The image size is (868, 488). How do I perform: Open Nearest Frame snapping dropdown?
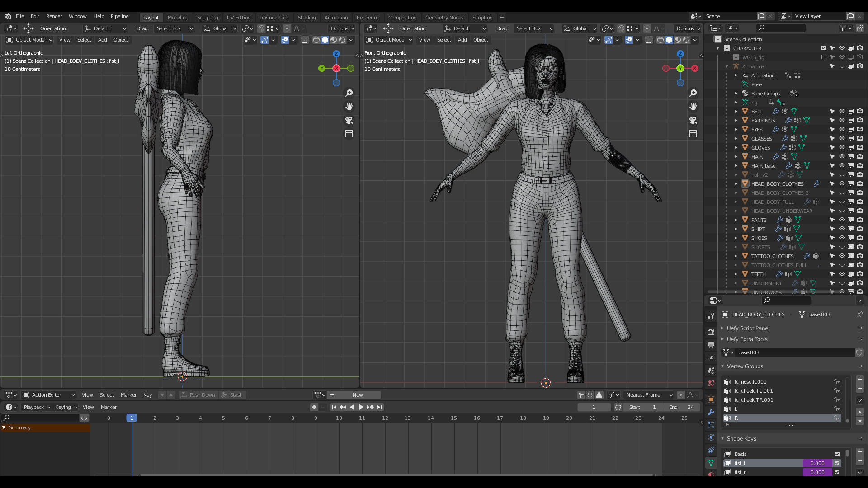pyautogui.click(x=648, y=395)
